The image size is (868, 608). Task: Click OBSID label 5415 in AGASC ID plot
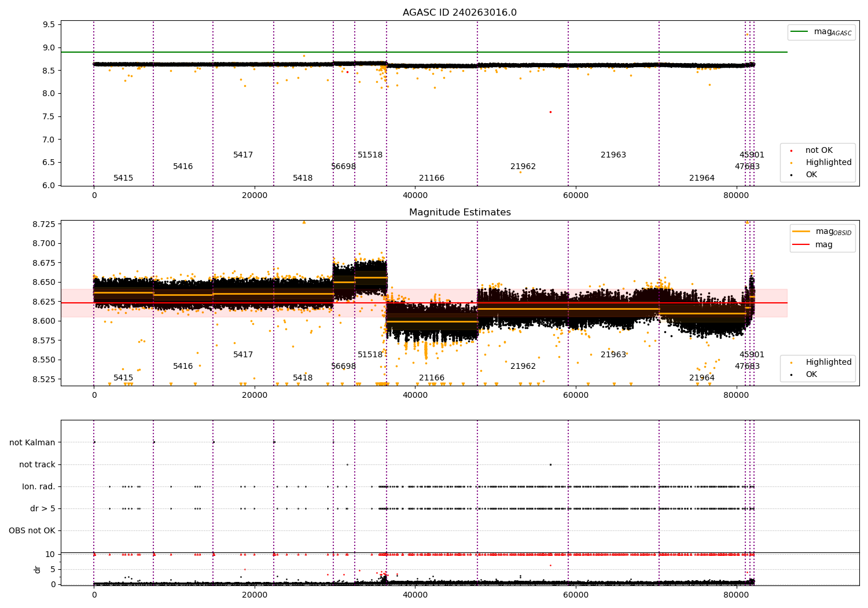click(x=123, y=178)
